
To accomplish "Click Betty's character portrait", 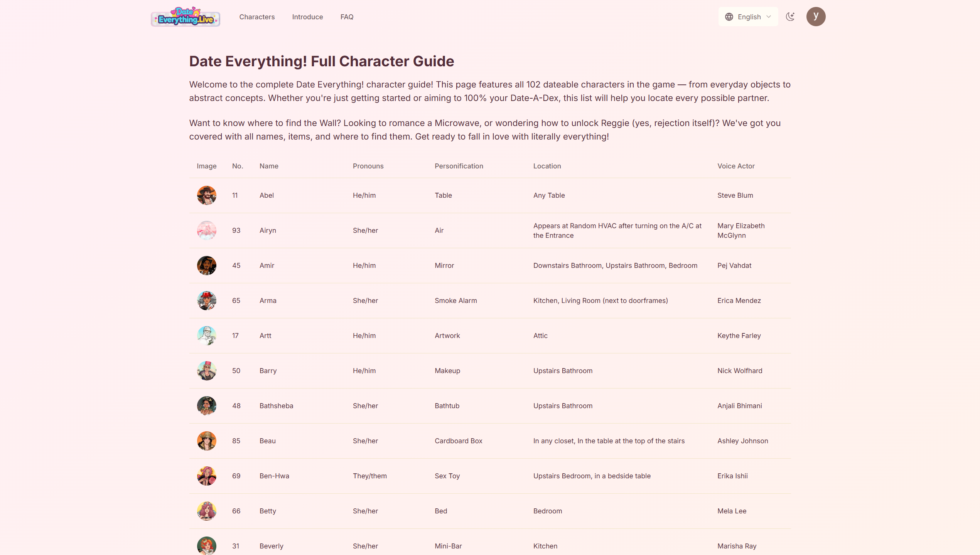I will tap(207, 511).
